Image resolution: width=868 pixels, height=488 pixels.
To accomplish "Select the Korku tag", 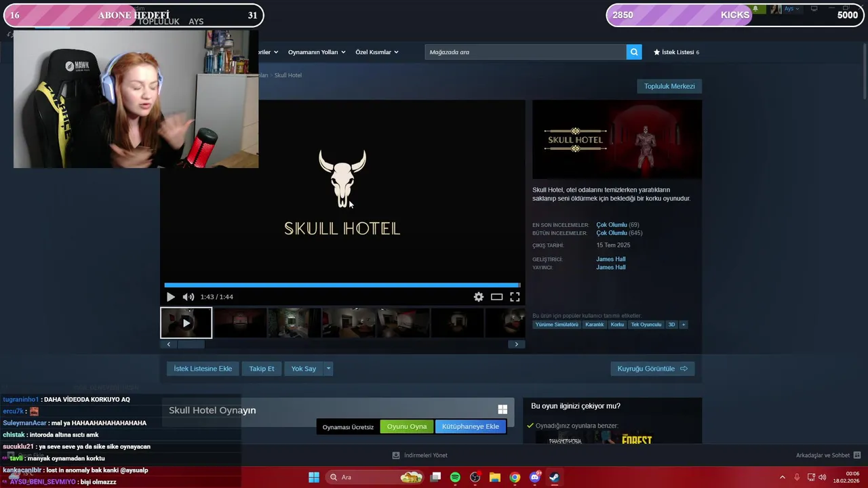I will click(617, 325).
